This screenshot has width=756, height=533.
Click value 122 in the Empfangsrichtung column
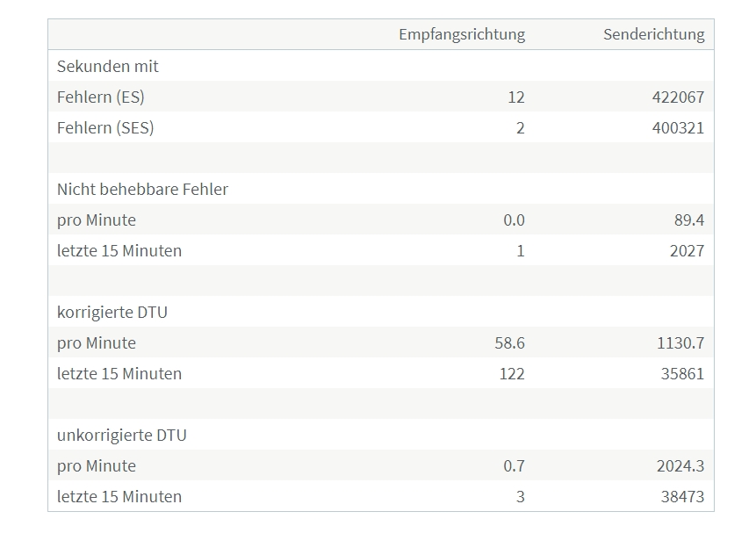(511, 373)
